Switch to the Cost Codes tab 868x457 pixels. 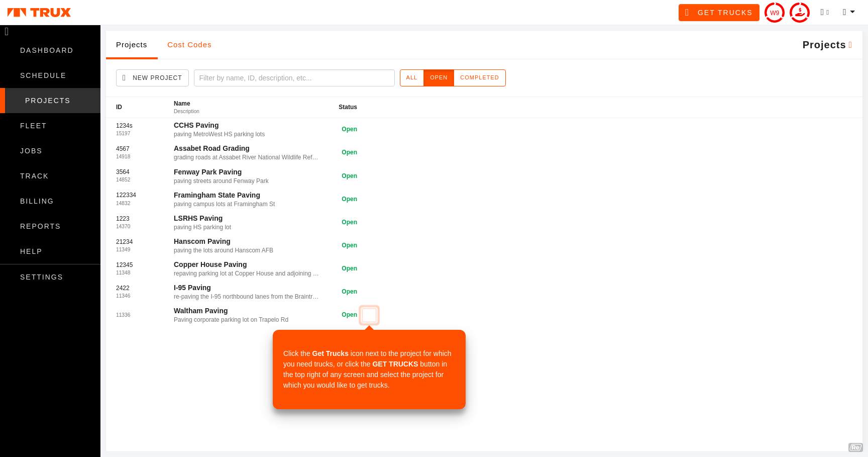click(189, 45)
